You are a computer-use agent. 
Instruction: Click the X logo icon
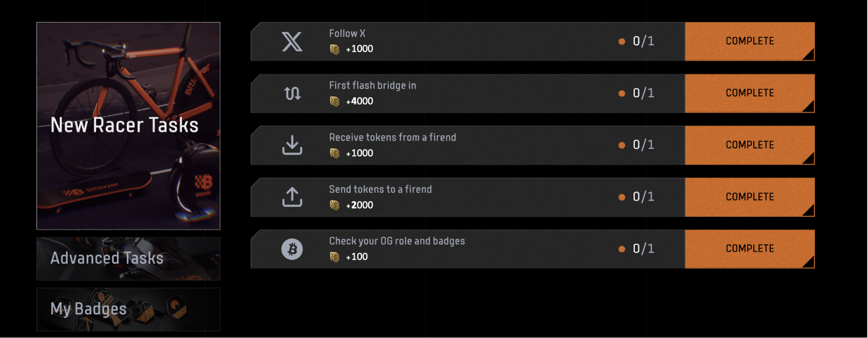coord(292,42)
